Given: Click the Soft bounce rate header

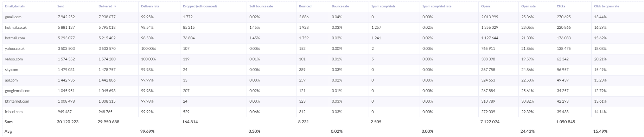Looking at the screenshot, I should 261,7.
